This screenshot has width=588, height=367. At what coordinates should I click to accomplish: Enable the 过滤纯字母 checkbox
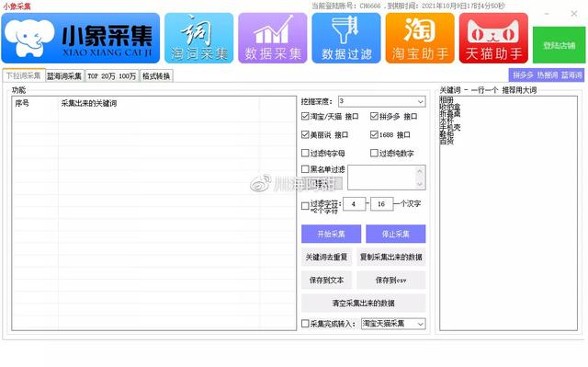click(305, 153)
